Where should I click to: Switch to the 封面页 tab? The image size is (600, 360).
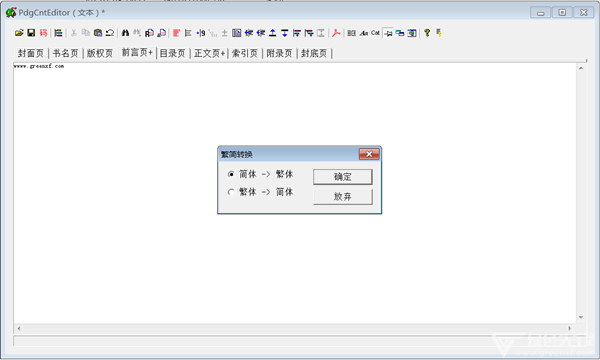tap(31, 53)
